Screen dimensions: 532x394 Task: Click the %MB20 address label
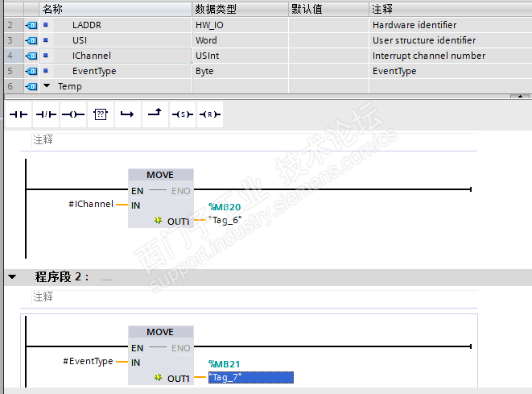[225, 207]
